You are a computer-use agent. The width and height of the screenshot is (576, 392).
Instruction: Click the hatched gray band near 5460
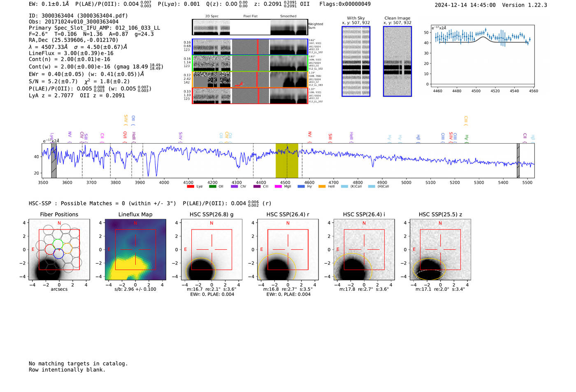(x=518, y=160)
